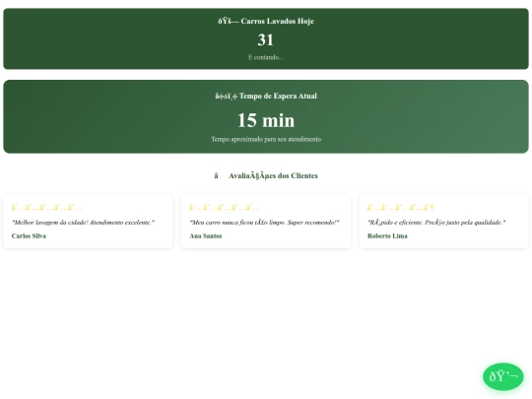Click the Tempo de Espera Atual heading
532x399 pixels.
coord(266,96)
